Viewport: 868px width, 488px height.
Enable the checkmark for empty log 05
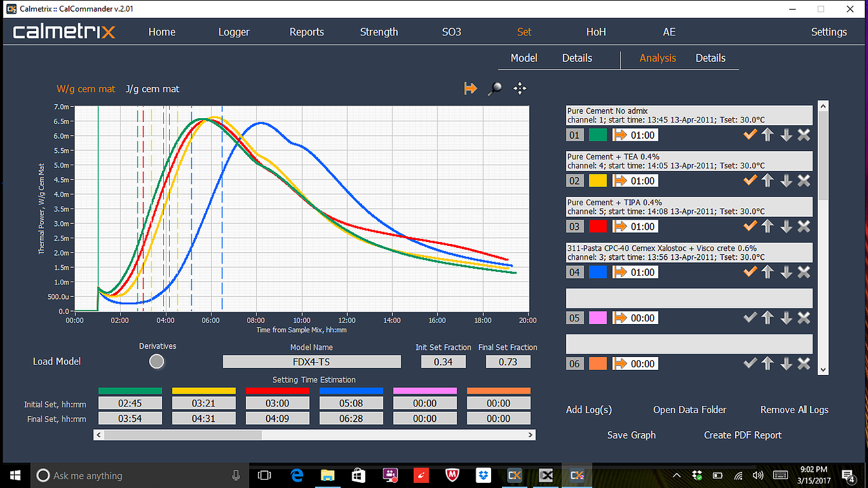(749, 318)
